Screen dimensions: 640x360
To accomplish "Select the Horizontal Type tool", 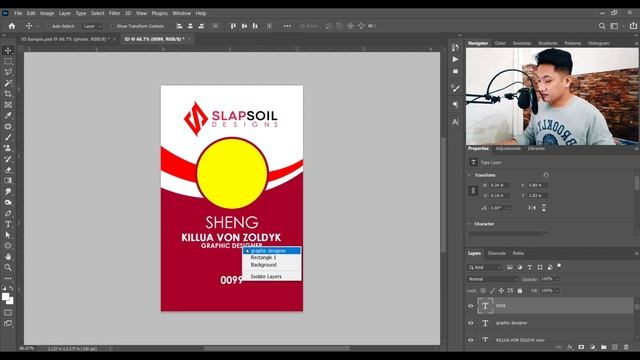I will pyautogui.click(x=8, y=224).
